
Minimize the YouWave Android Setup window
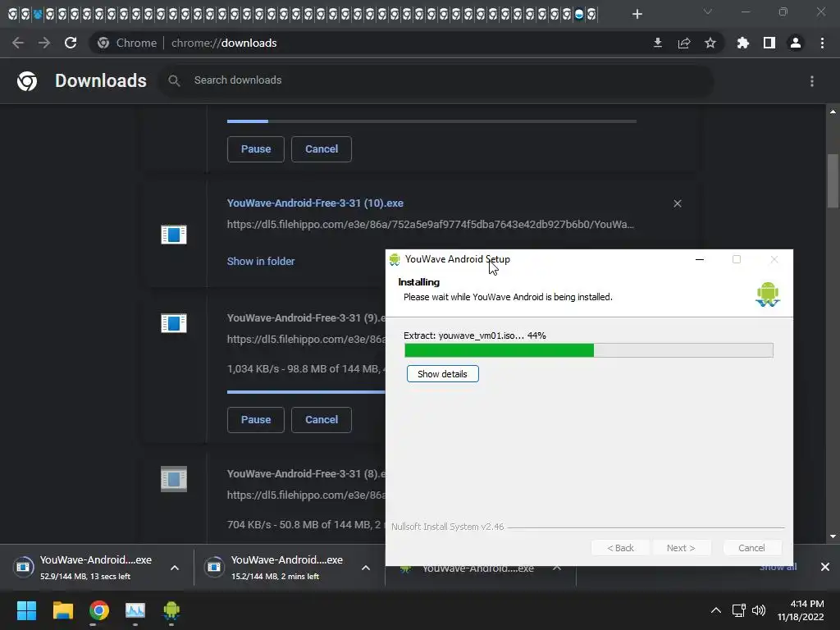(700, 259)
